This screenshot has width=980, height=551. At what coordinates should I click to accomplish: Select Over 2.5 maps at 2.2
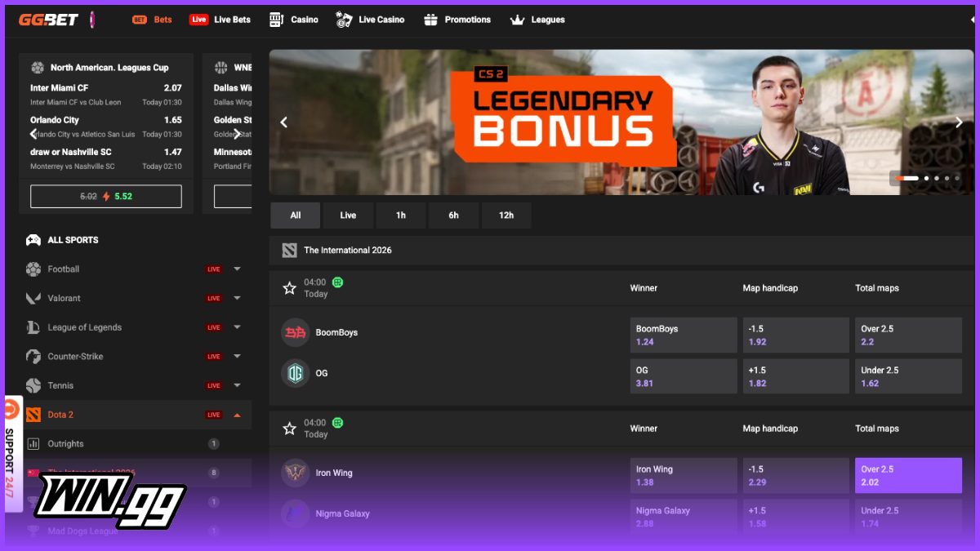[908, 335]
